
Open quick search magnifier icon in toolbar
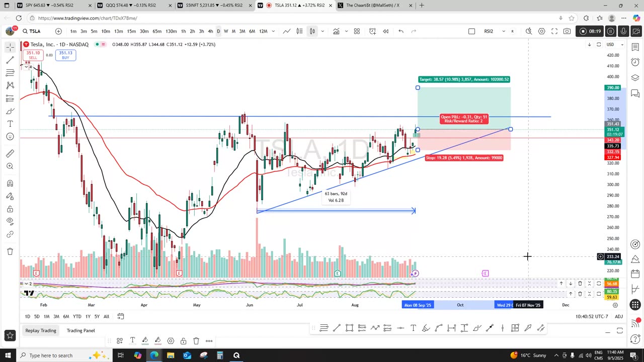[x=529, y=31]
